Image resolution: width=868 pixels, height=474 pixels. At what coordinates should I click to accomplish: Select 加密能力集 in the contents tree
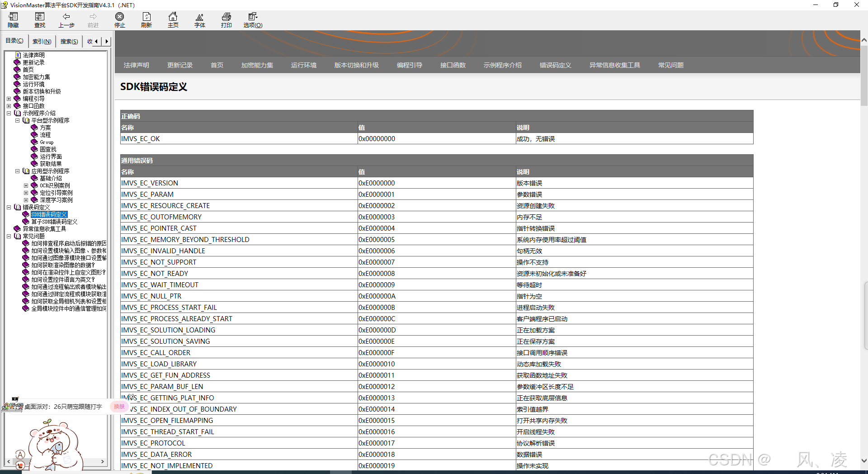coord(37,77)
